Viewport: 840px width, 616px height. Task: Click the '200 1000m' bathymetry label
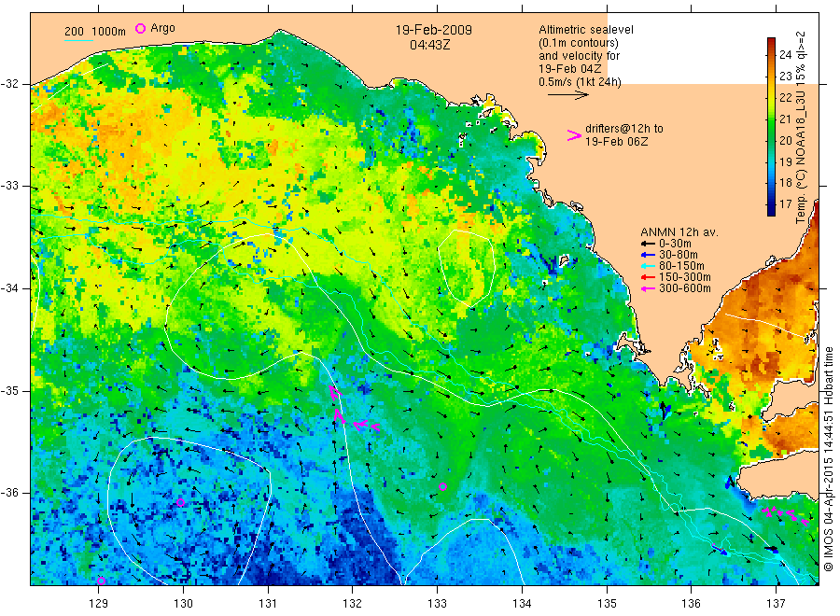(95, 32)
